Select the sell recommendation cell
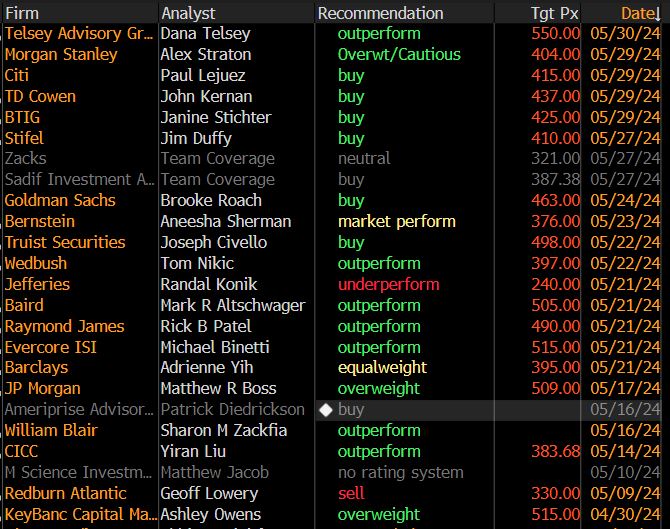 (351, 493)
